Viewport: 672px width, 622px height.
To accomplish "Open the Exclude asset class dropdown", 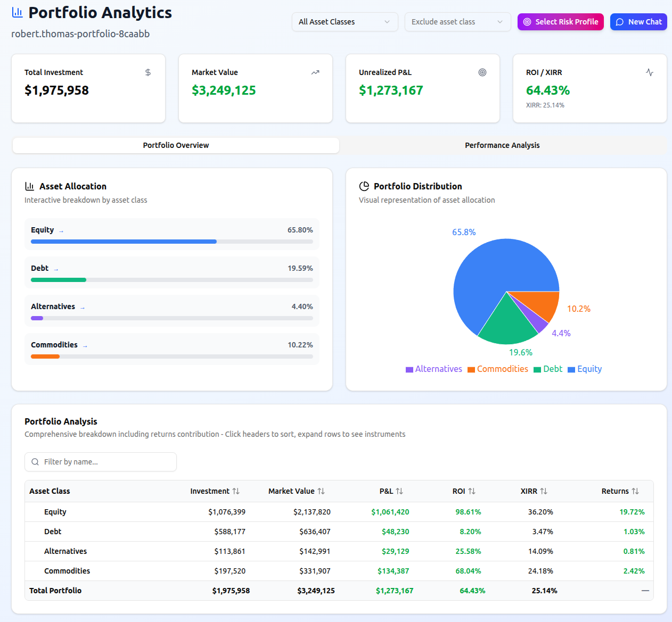I will [457, 22].
